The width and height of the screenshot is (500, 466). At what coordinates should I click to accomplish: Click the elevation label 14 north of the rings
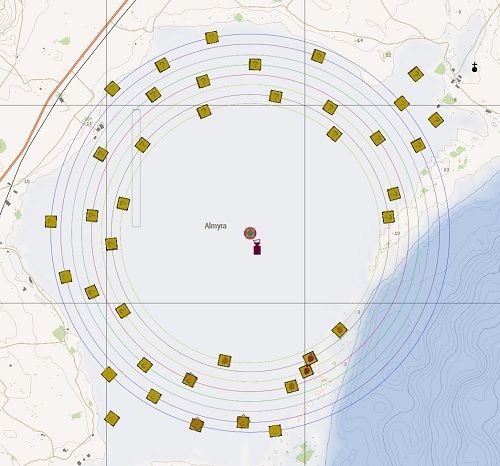click(x=360, y=40)
